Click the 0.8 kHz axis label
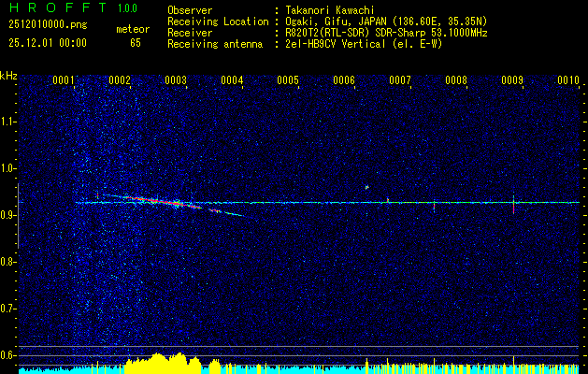 coord(7,262)
